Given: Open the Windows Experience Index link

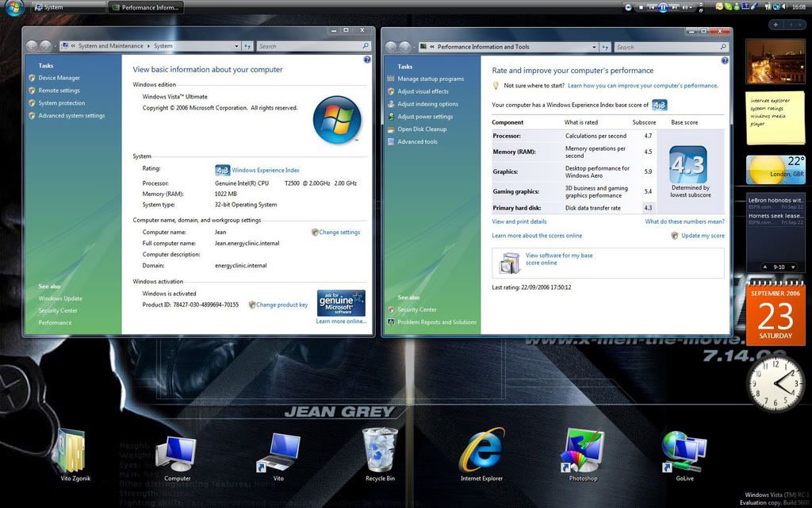Looking at the screenshot, I should coord(266,170).
